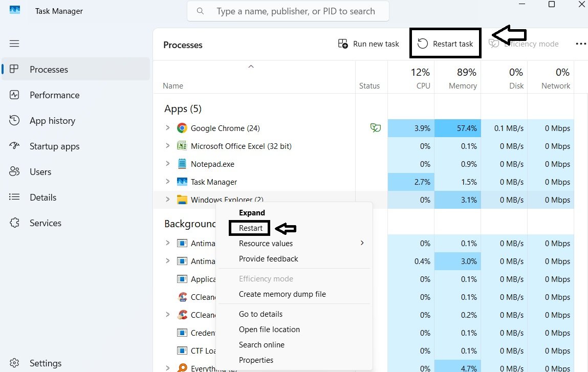Click Chrome's efficiency mode leaf status icon
The image size is (588, 372).
[376, 128]
